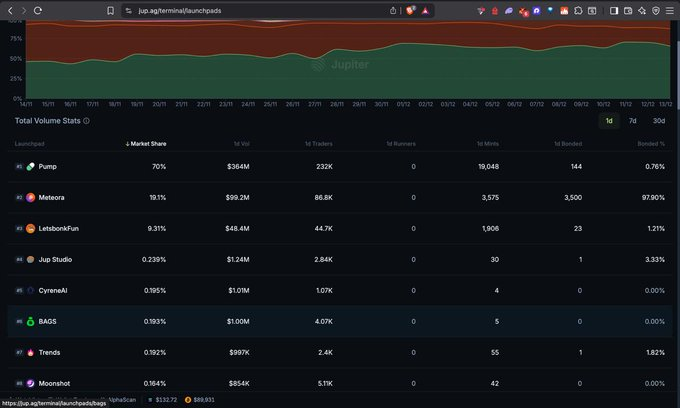Select the 1d timeframe tab
Screen dimensions: 680x408
coord(609,121)
